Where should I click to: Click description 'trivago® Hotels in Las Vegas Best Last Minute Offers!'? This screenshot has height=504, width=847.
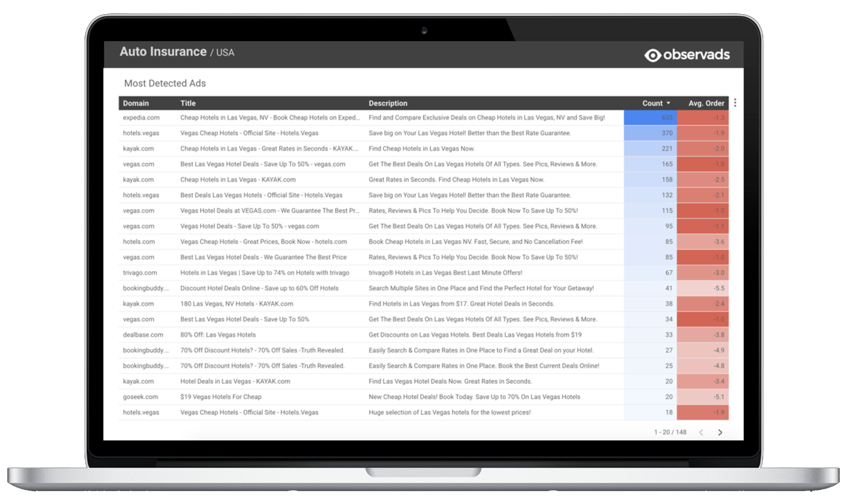pos(445,273)
